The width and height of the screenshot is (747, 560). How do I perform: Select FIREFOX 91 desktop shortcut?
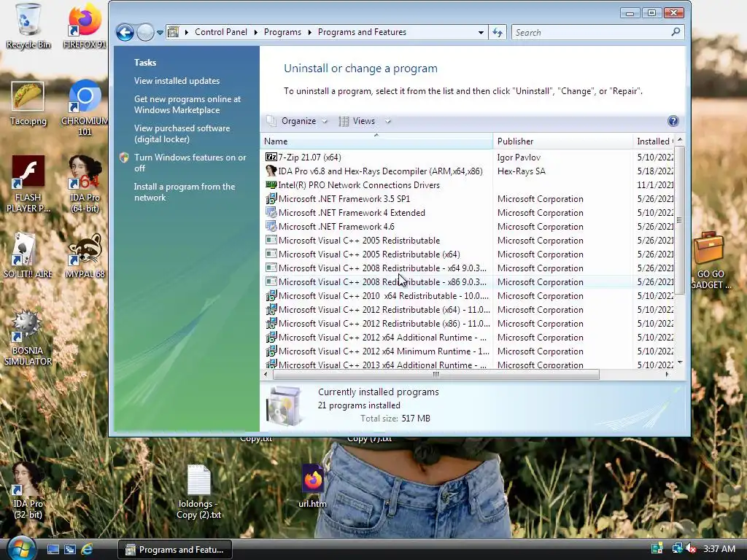85,26
